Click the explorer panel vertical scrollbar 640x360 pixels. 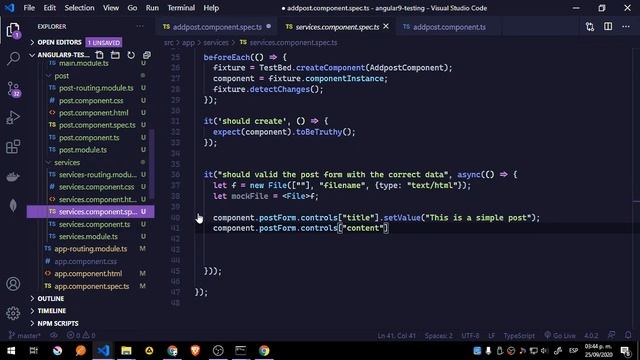(x=152, y=163)
